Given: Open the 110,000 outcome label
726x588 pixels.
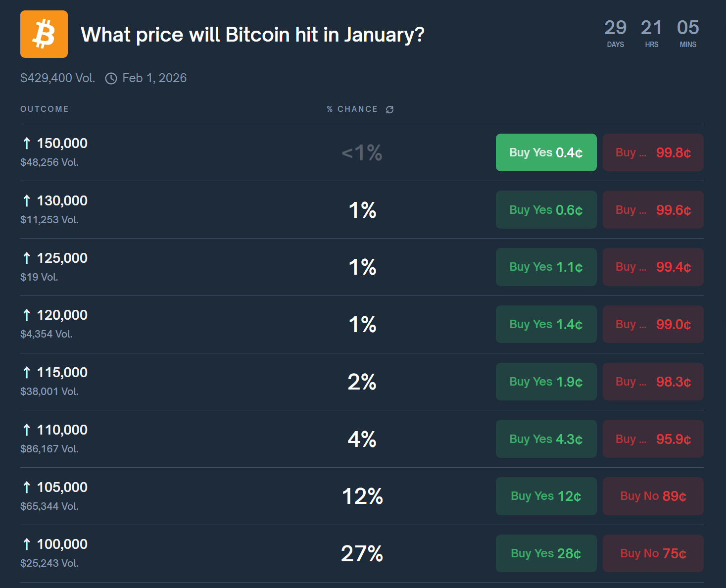Looking at the screenshot, I should (62, 430).
